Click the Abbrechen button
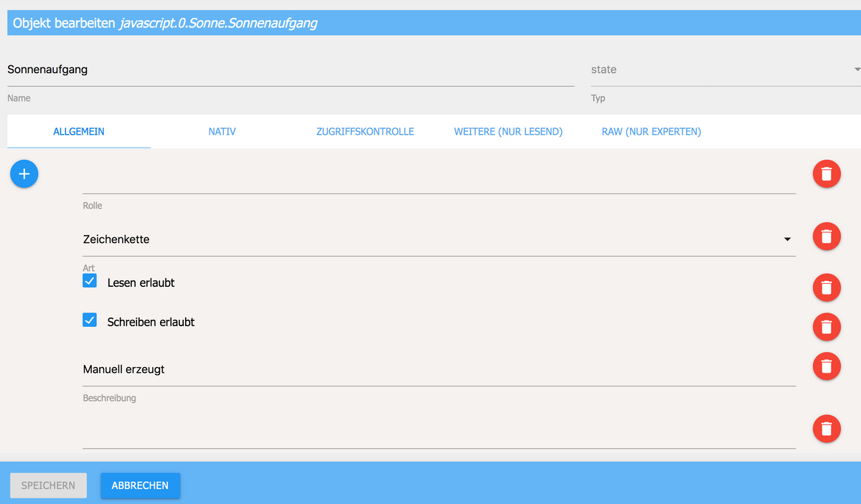 click(140, 485)
